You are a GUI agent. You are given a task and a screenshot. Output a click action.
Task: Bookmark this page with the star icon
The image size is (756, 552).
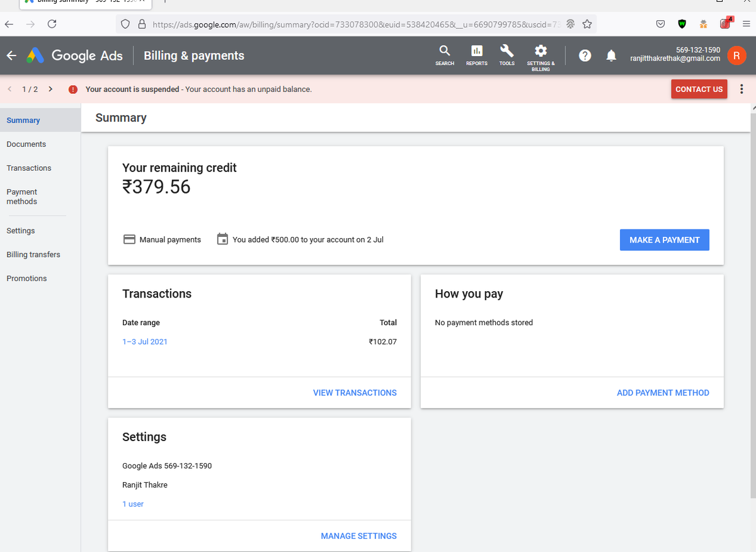(587, 25)
